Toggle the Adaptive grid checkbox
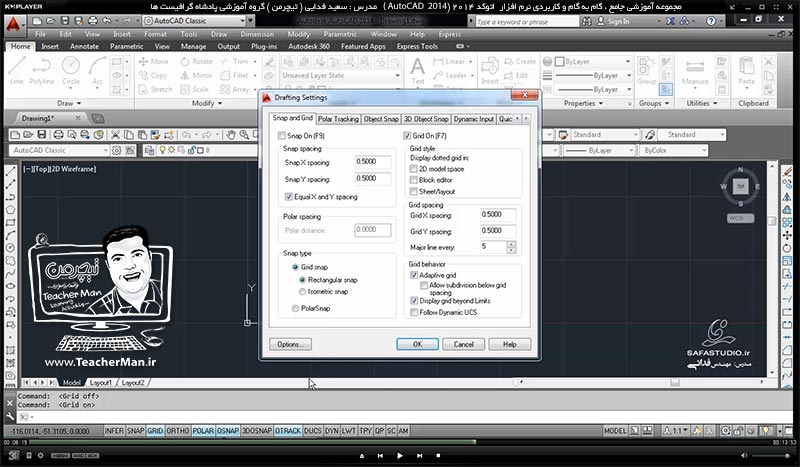Image resolution: width=800 pixels, height=467 pixels. click(x=414, y=275)
